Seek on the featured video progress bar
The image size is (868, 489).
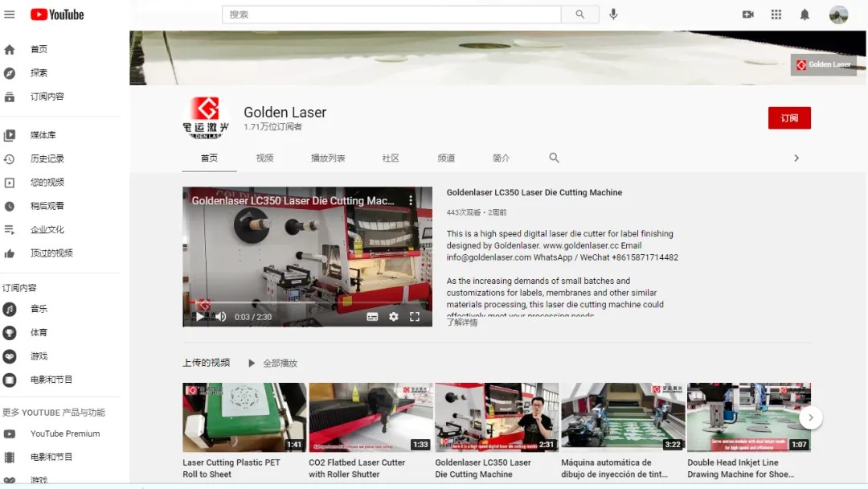307,303
